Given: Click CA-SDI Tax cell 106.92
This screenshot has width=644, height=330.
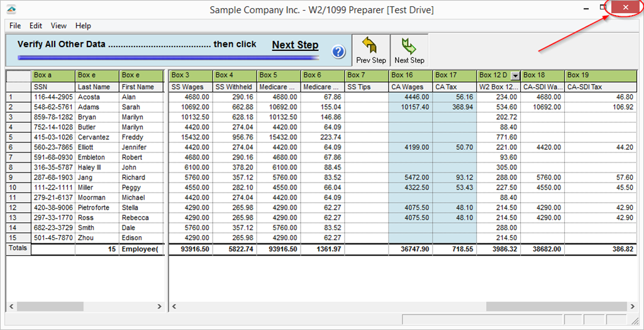Looking at the screenshot, I should pos(601,107).
